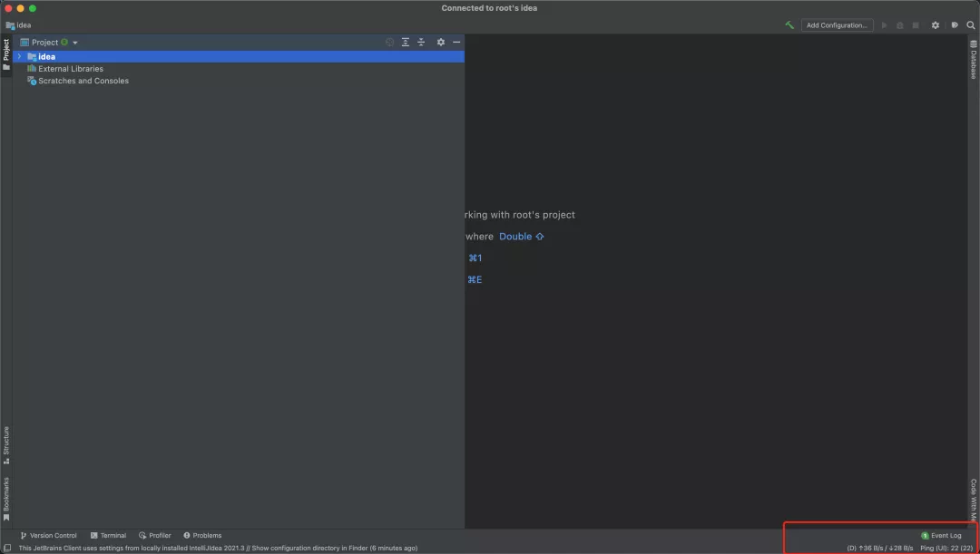The image size is (980, 554).
Task: Click Double shift shortcut hint text
Action: (521, 236)
